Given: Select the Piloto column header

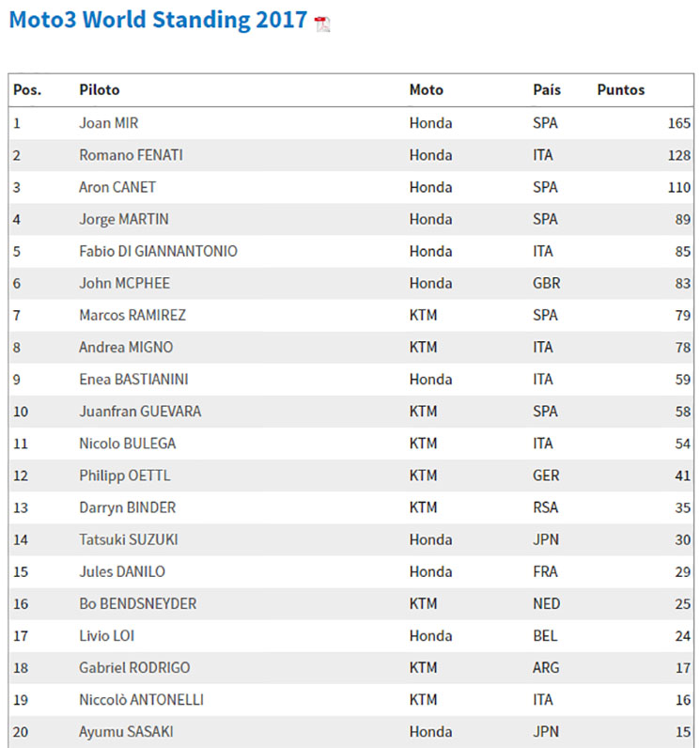Looking at the screenshot, I should pos(100,89).
